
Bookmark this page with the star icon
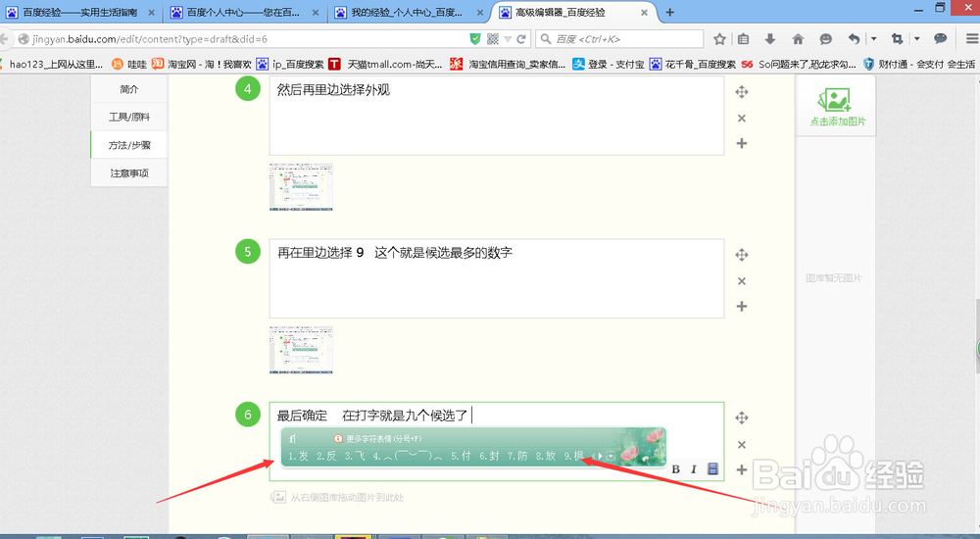click(719, 39)
